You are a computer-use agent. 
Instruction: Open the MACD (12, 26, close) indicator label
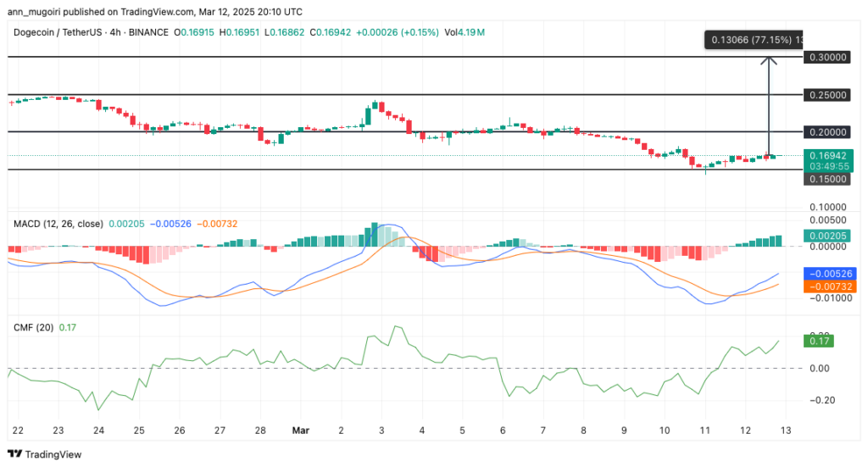(x=58, y=224)
